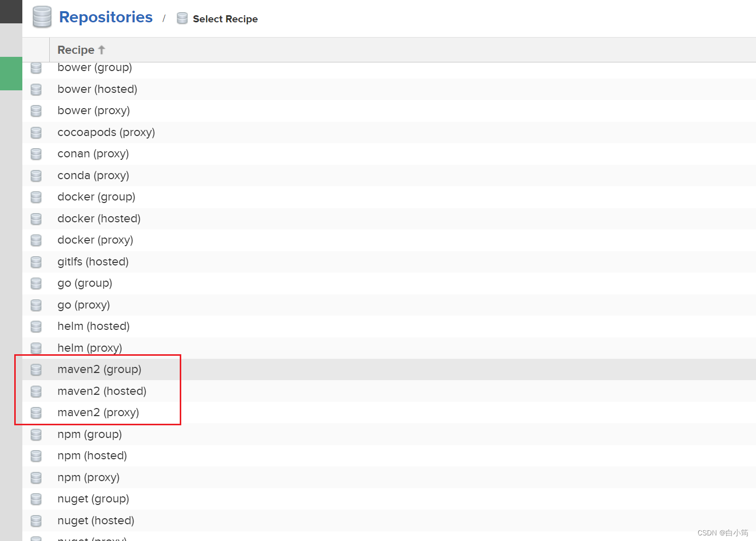
Task: Click the green highlighted sidebar item
Action: point(11,74)
